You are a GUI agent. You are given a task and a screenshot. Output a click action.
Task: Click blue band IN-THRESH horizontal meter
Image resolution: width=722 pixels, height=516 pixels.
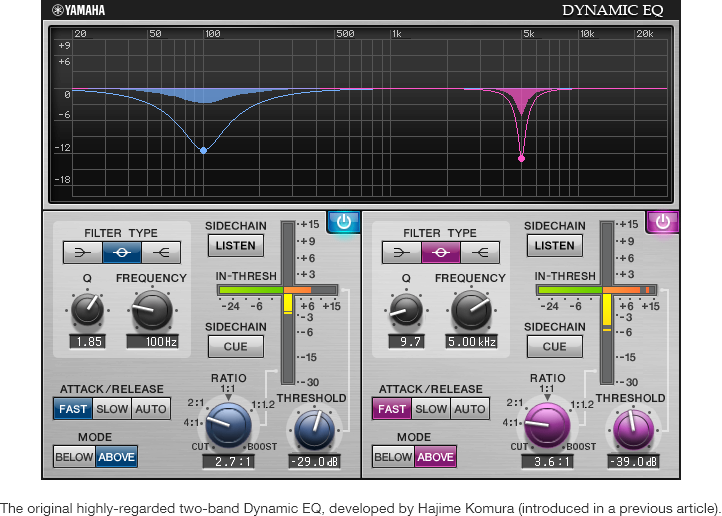click(x=278, y=290)
